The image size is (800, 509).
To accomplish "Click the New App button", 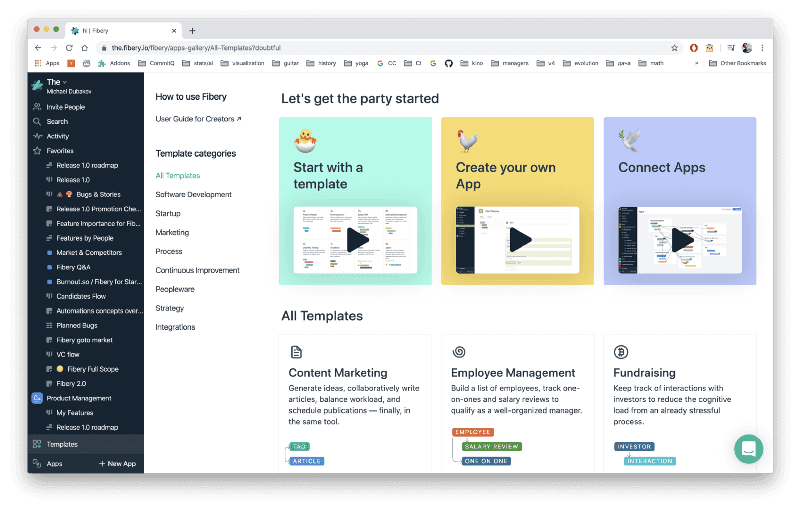I will 117,464.
